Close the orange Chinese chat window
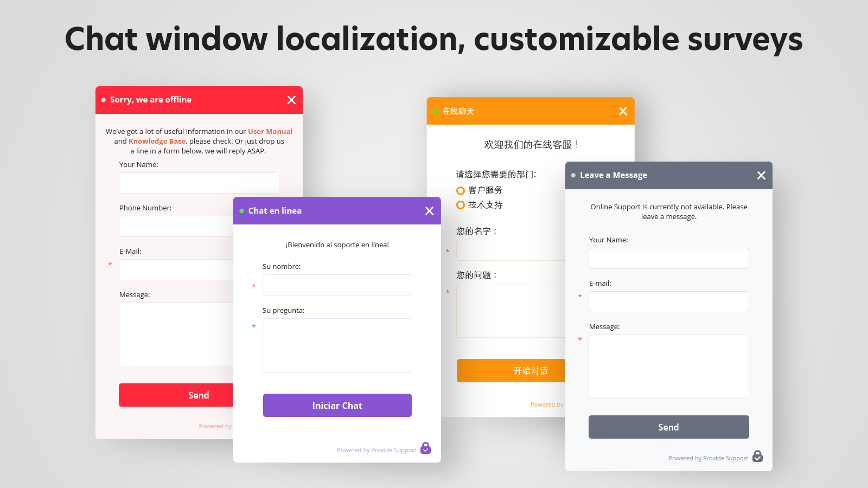868x488 pixels. [x=623, y=111]
